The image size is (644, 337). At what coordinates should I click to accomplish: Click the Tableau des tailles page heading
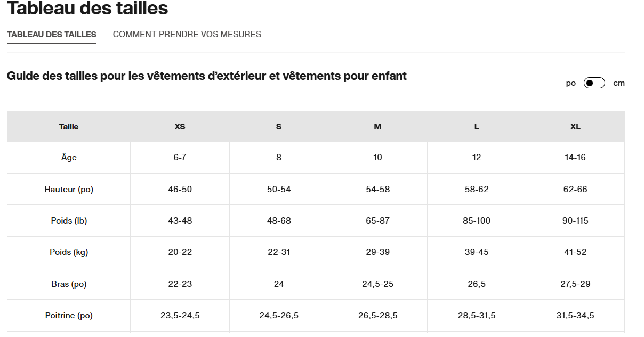pyautogui.click(x=87, y=9)
